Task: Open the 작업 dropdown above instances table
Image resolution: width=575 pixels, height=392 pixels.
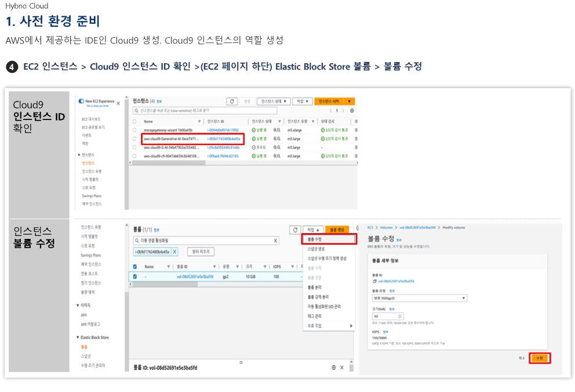Action: [302, 101]
